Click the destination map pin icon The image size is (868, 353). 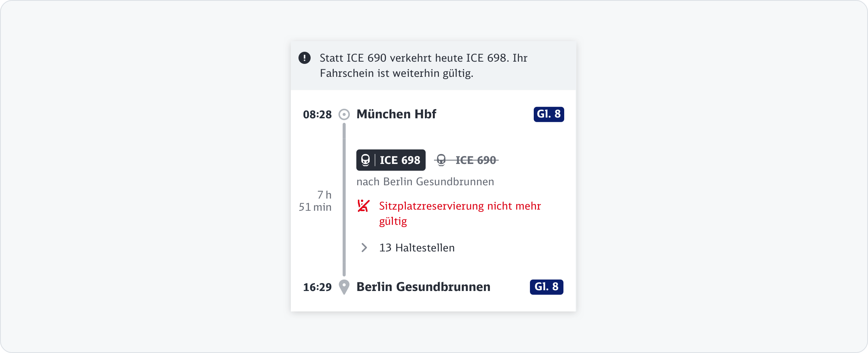click(344, 287)
